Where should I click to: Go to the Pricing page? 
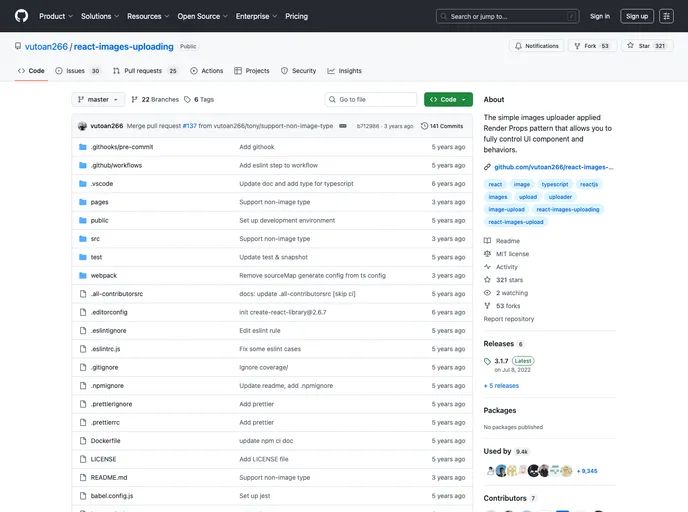click(297, 16)
